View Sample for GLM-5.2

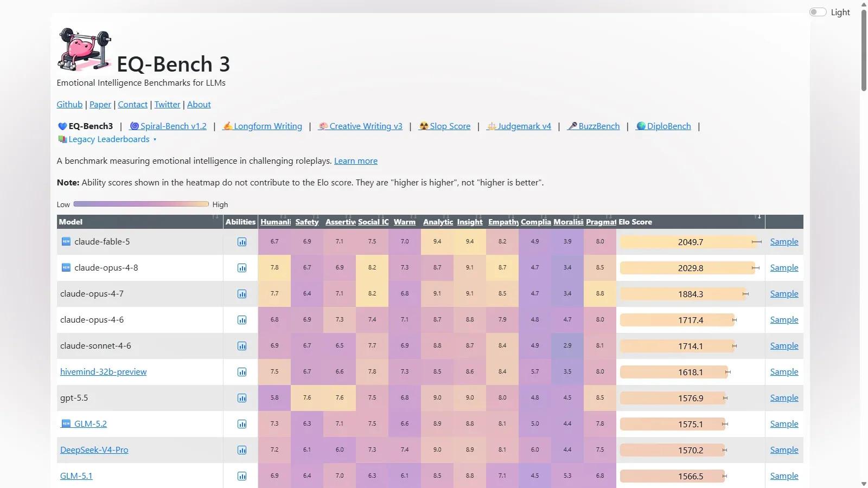click(784, 424)
